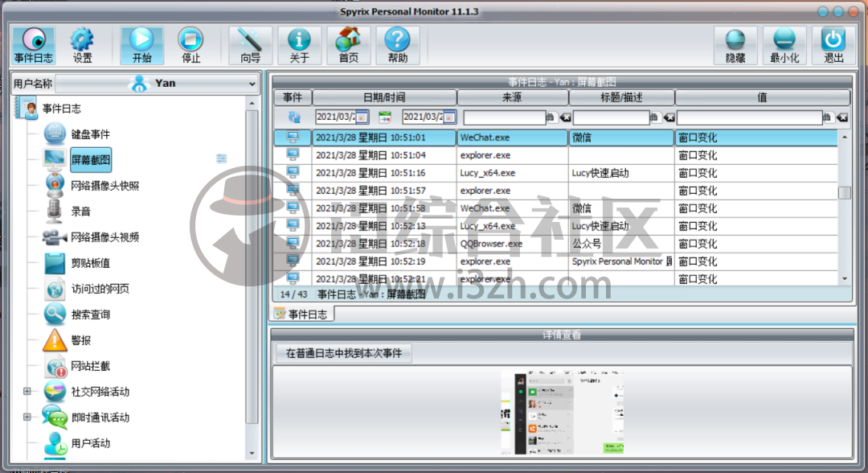Click the date range icon between dates

385,117
